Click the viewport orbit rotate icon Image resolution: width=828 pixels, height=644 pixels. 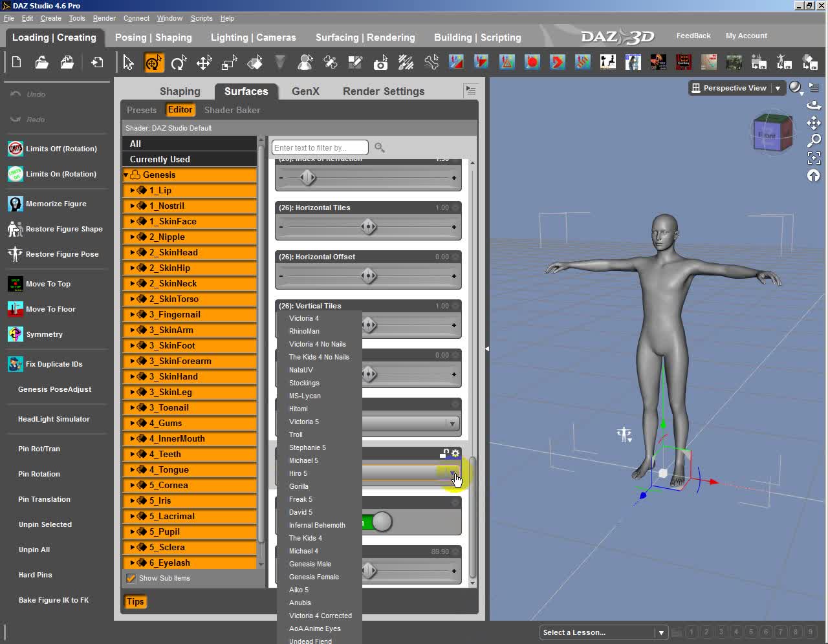(814, 105)
